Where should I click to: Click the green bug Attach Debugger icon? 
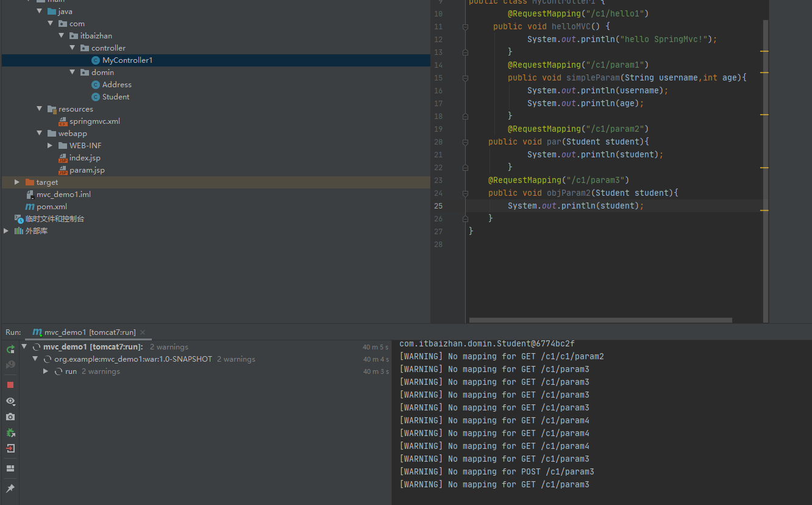pos(10,433)
